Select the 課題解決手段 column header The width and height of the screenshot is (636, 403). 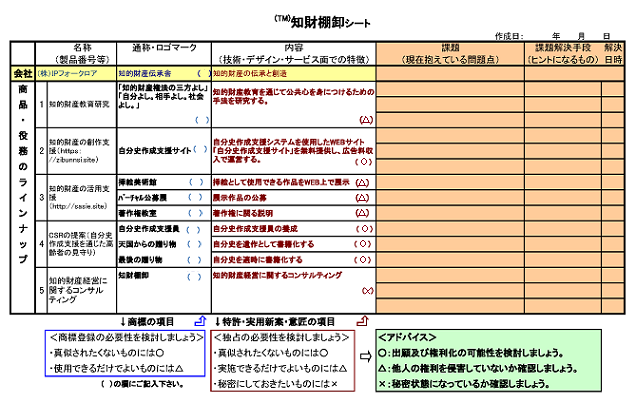pyautogui.click(x=563, y=54)
